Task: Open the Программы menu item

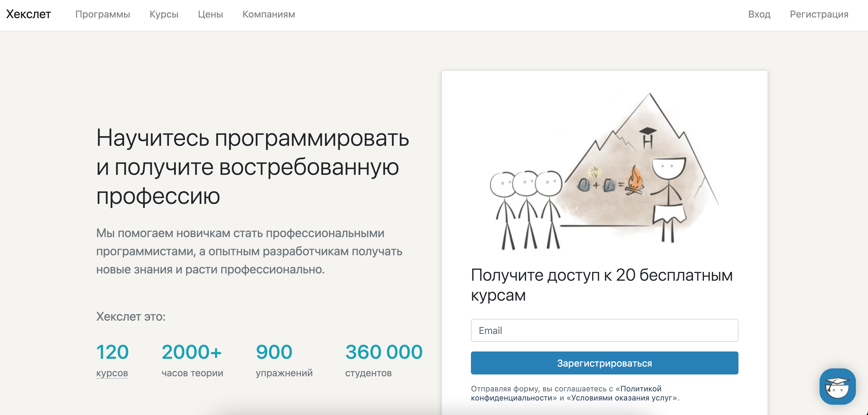Action: (102, 14)
